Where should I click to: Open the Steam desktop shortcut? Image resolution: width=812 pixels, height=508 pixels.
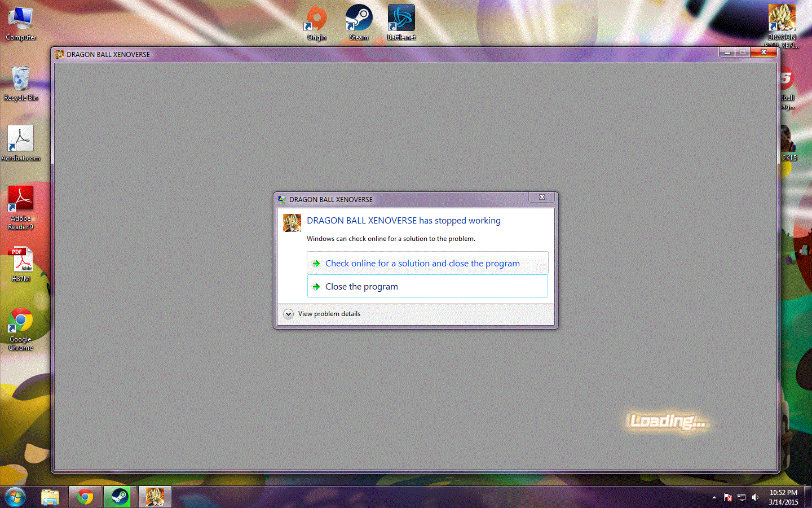(x=359, y=23)
